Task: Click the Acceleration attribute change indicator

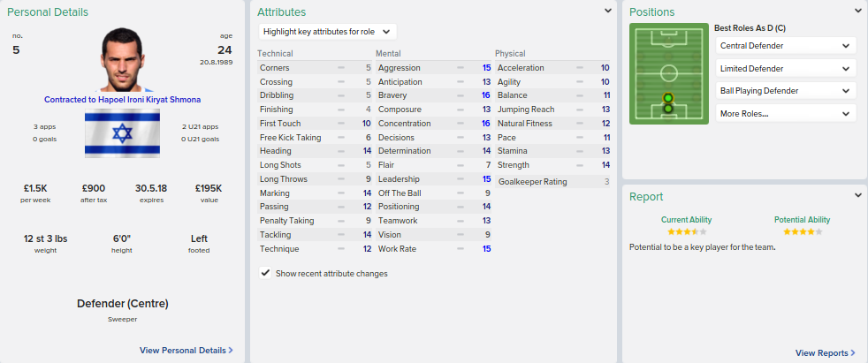Action: 580,68
